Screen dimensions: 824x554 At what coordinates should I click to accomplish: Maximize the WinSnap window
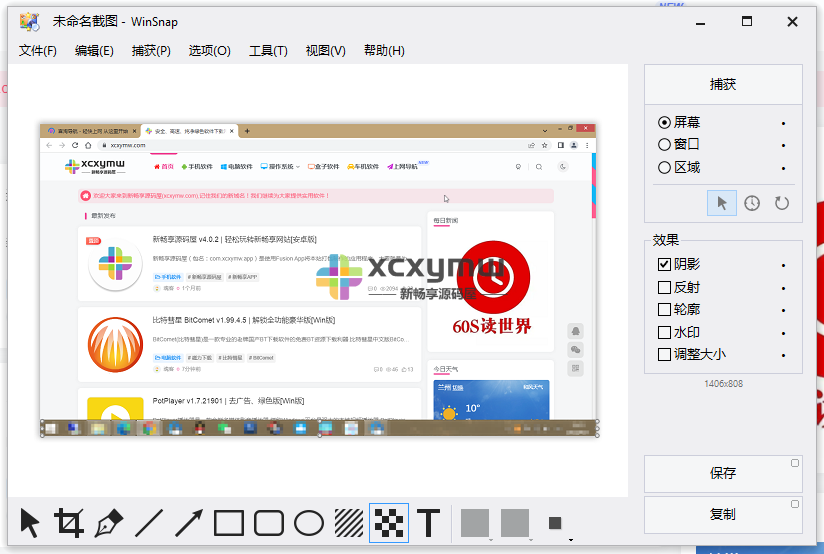[747, 22]
